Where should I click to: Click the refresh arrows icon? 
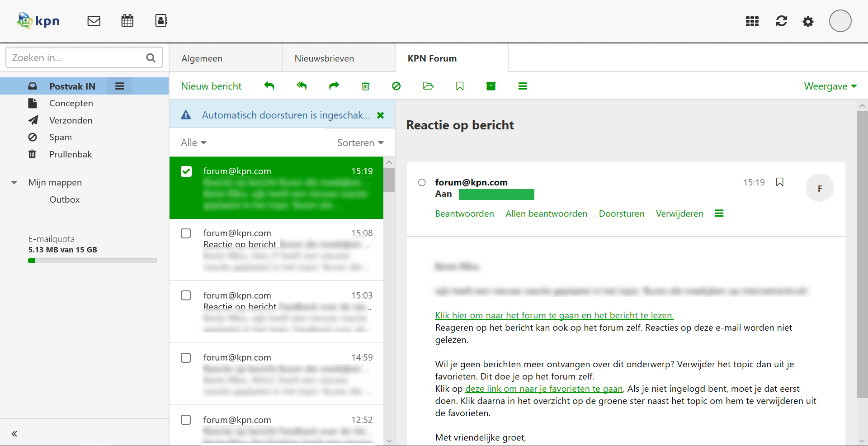coord(782,21)
